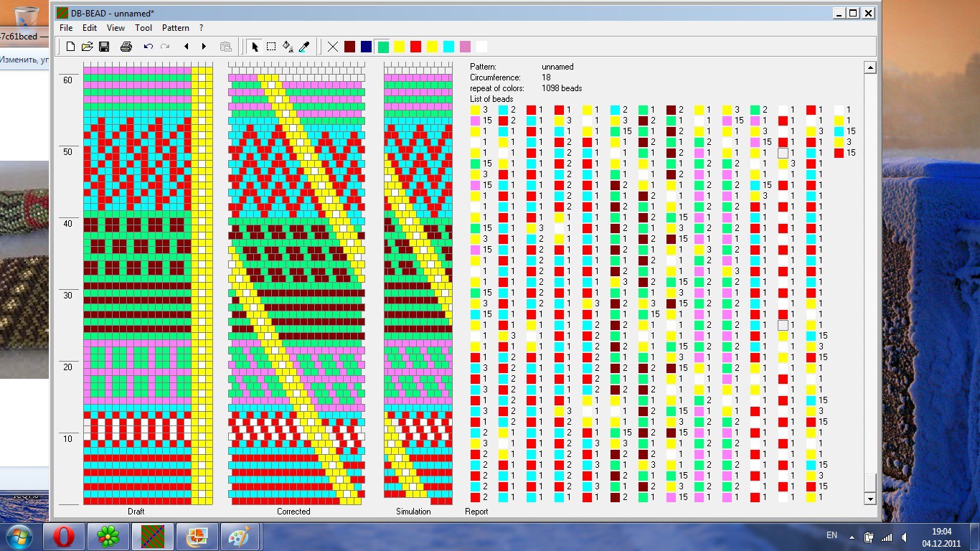Screen dimensions: 980x551
Task: Click the Report pane label
Action: (x=476, y=512)
